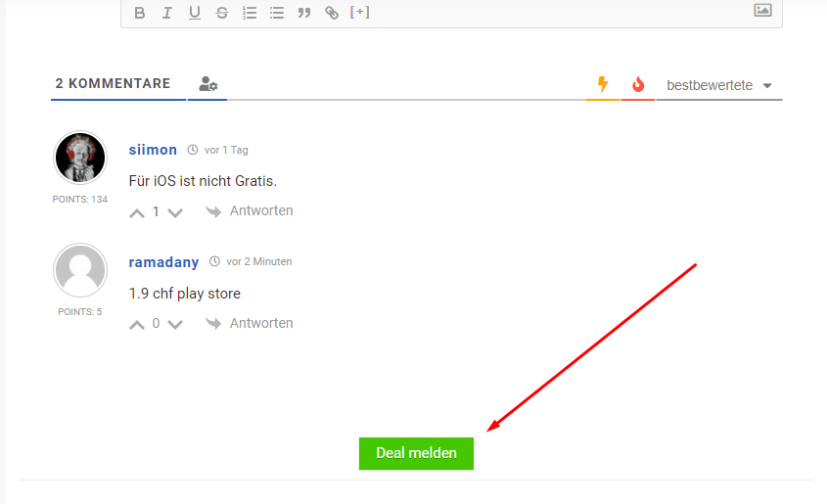Click the spoiler [+] icon
The height and width of the screenshot is (504, 827).
point(360,13)
